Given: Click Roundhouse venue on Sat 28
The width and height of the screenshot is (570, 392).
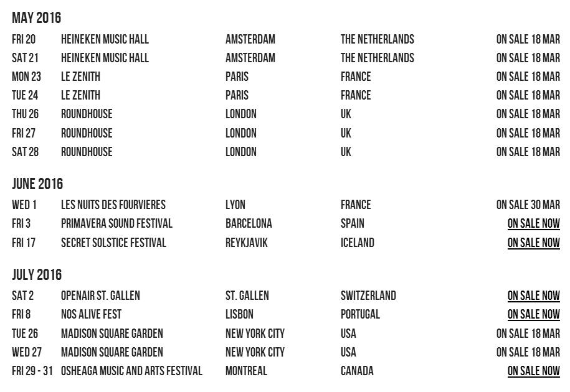Looking at the screenshot, I should 87,152.
